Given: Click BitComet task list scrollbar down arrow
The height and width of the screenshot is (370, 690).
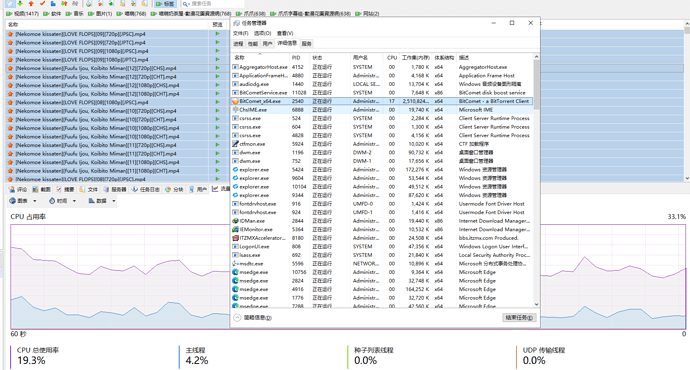Looking at the screenshot, I should 687,178.
